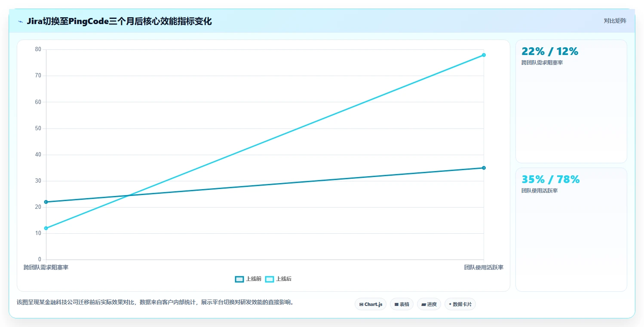Click the y-axis tick label 60
Screen dimensions: 644x327
pyautogui.click(x=38, y=102)
